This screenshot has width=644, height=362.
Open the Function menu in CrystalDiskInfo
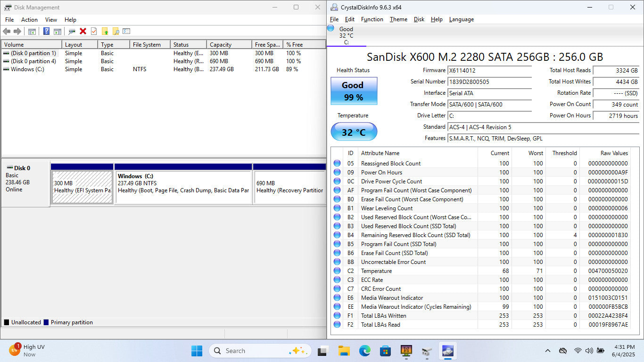coord(372,19)
